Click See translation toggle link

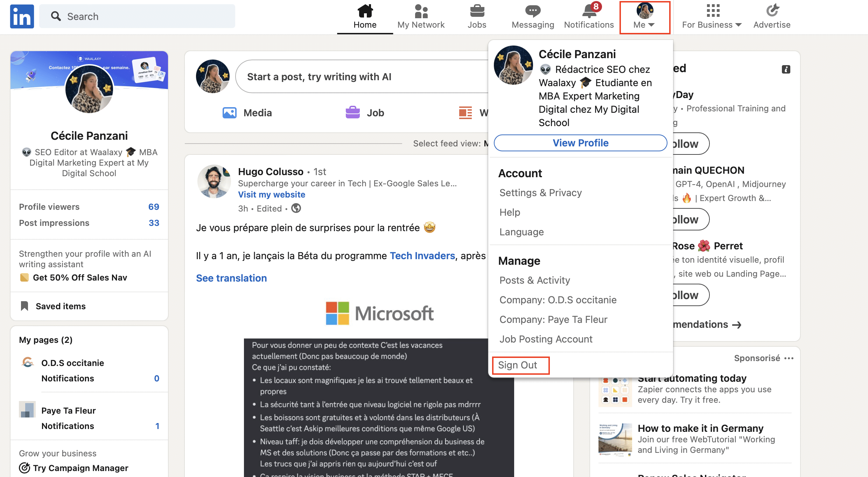tap(231, 278)
